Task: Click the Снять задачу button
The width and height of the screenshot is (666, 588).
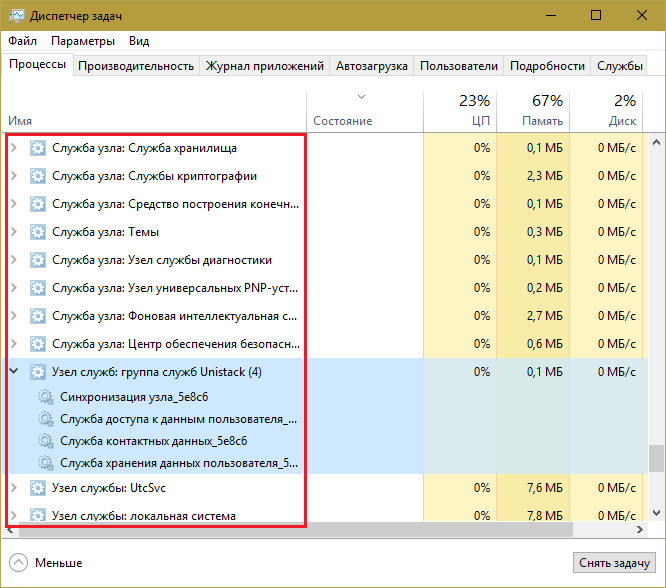Action: [614, 563]
